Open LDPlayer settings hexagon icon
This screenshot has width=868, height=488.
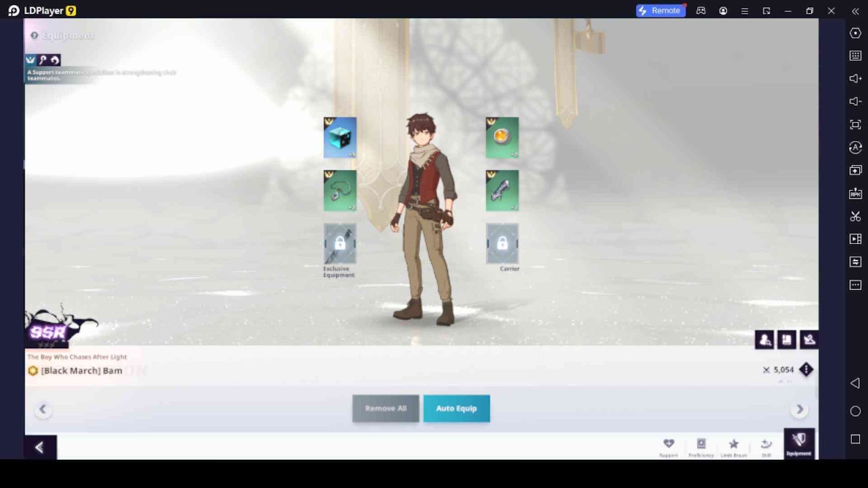click(856, 33)
